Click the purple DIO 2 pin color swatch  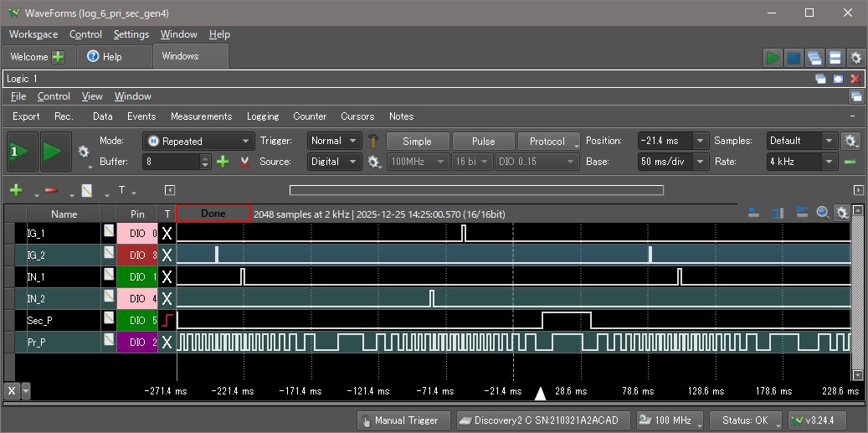[x=136, y=342]
